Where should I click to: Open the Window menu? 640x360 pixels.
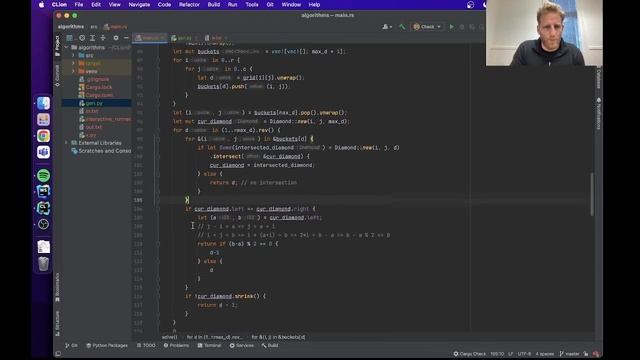coord(291,4)
